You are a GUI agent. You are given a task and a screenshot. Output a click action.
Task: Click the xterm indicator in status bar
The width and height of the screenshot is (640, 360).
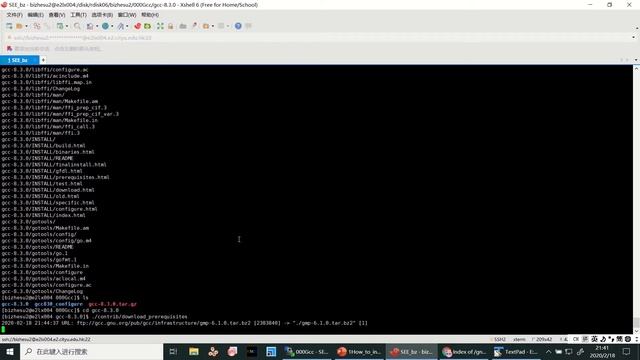pyautogui.click(x=519, y=339)
